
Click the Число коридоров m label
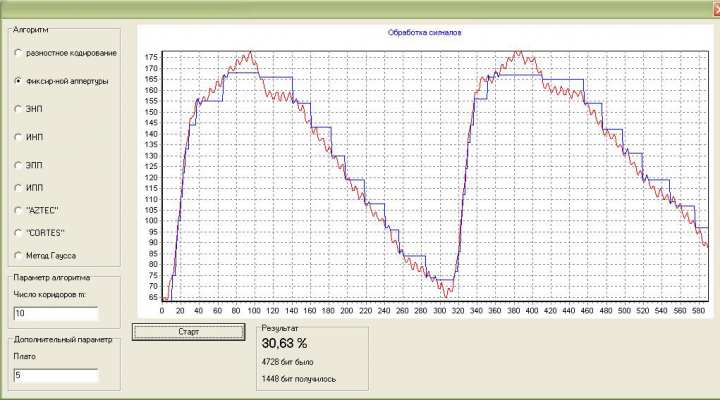(50, 295)
